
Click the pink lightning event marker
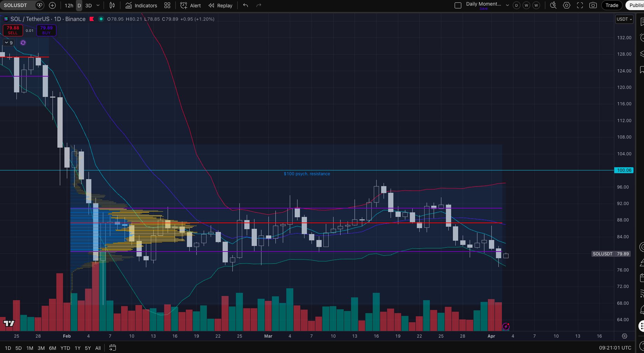(x=506, y=326)
